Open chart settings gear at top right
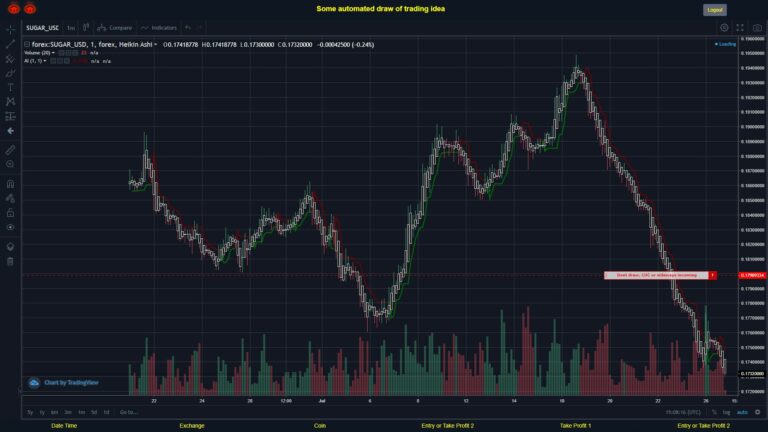Image resolution: width=768 pixels, height=432 pixels. click(x=724, y=27)
